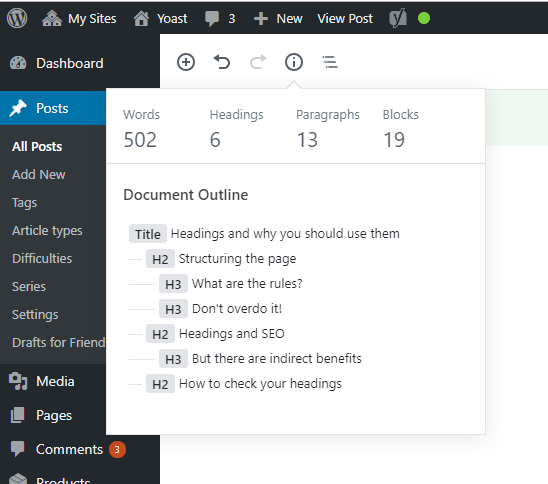Screen dimensions: 548x484
Task: Click the Redo arrow icon
Action: point(258,63)
